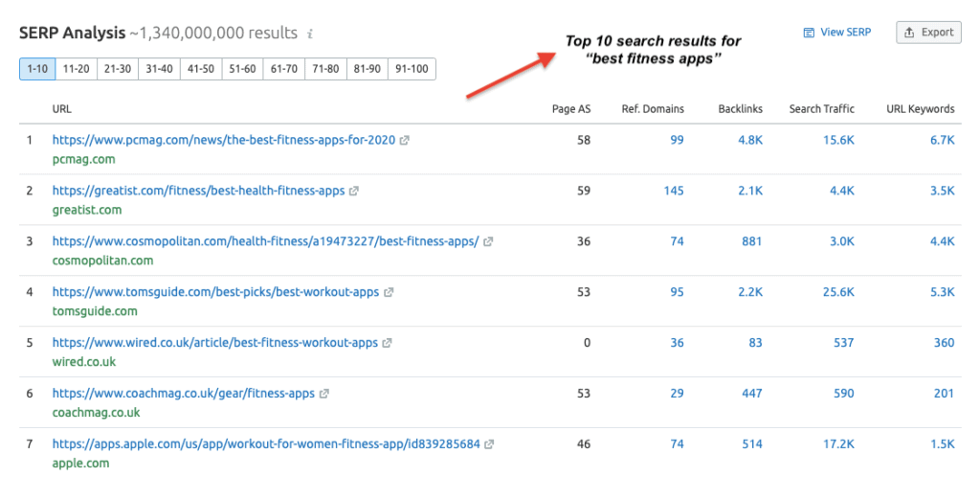Switch to the 91-100 results tab
Screen dimensions: 980x477
click(x=412, y=69)
